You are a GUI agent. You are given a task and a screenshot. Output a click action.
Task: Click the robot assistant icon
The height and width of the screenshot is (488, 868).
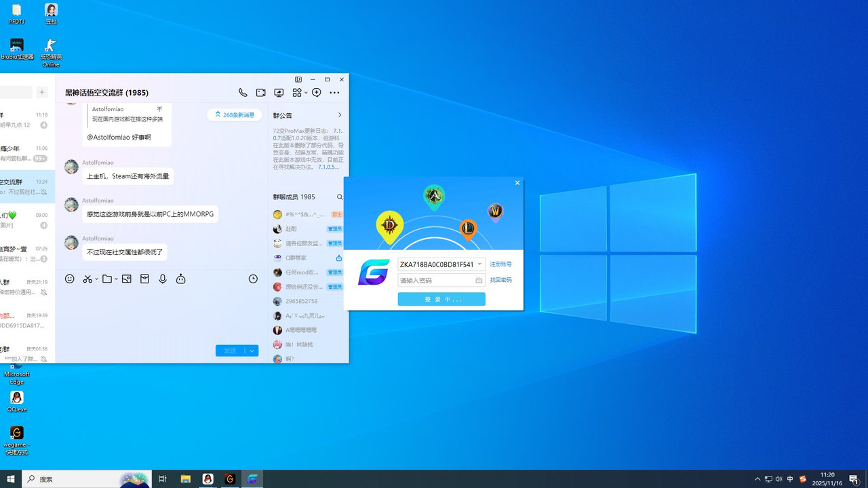coord(181,279)
